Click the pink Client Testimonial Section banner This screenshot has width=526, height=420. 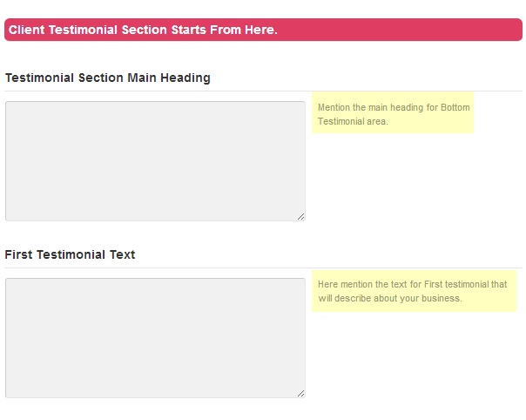point(263,30)
